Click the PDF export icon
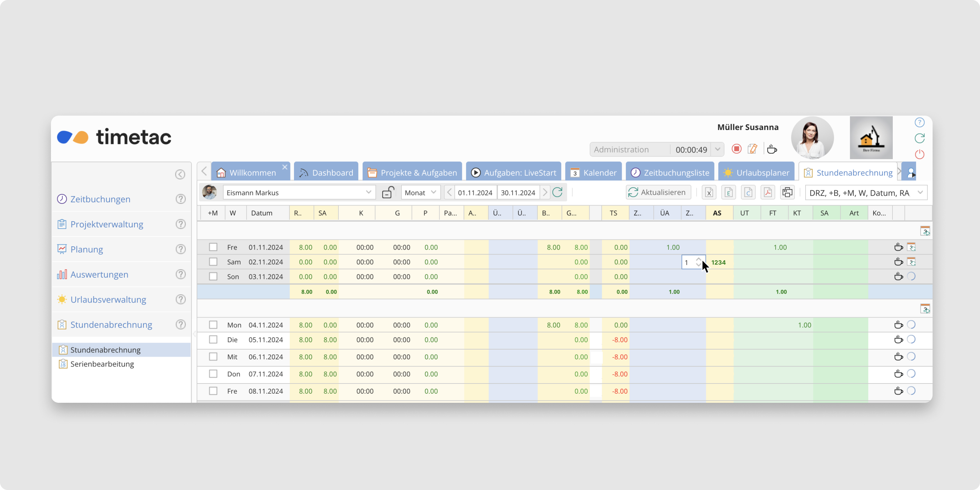Screen dimensions: 980x490 point(767,192)
